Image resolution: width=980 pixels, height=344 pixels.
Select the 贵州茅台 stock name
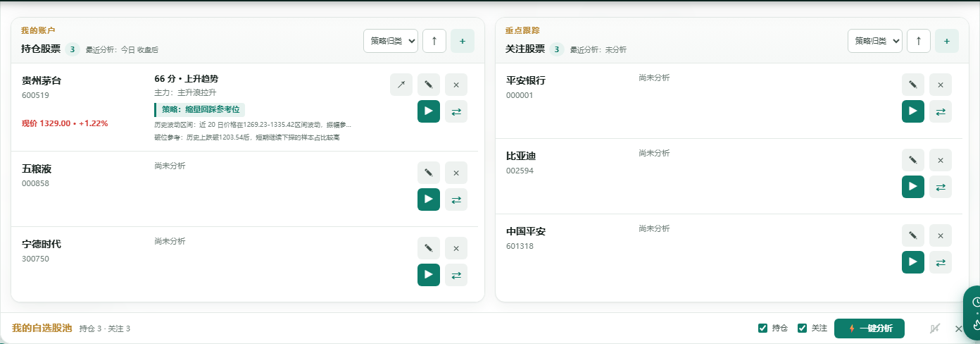(42, 80)
